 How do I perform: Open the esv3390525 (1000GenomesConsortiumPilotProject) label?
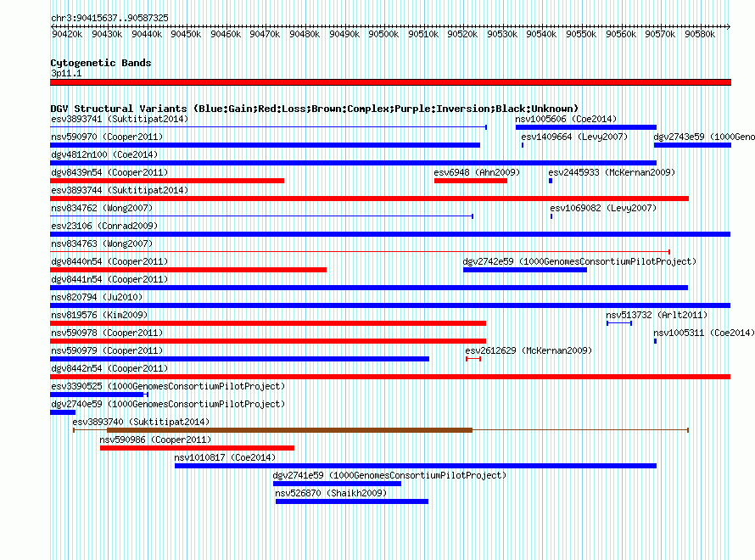coord(168,386)
